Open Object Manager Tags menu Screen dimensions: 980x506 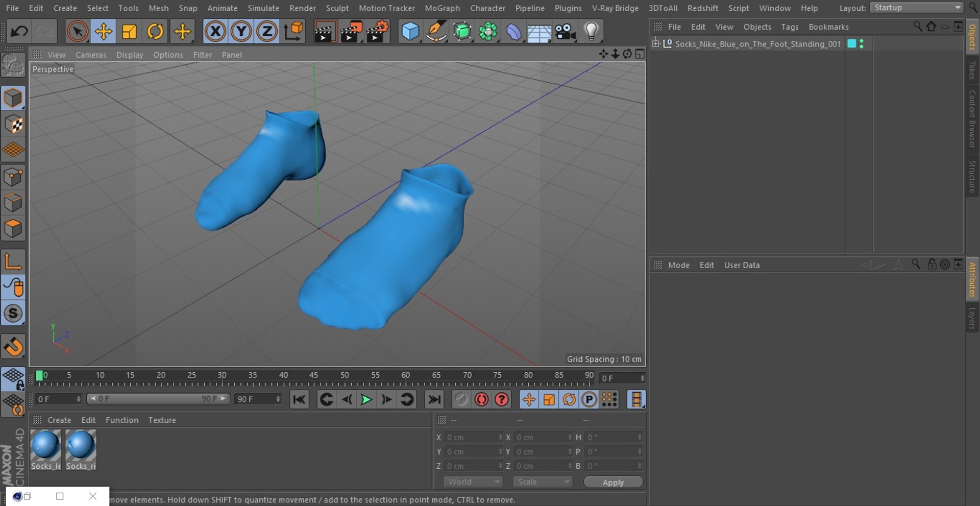790,27
